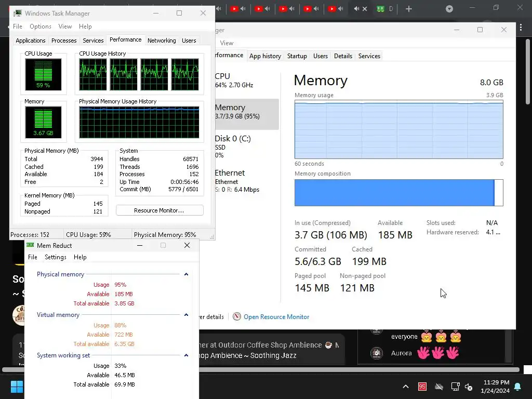The height and width of the screenshot is (399, 532).
Task: Click the Physical Memory: 95% status bar entry
Action: click(165, 234)
